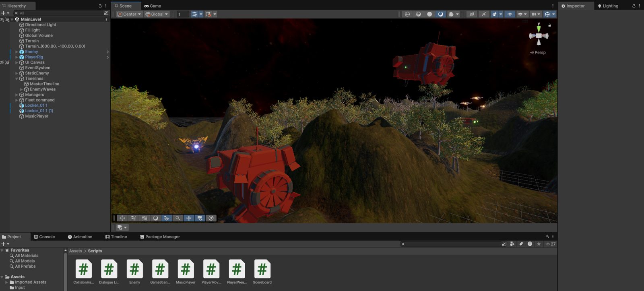Viewport: 644px width, 291px height.
Task: Toggle MainLevel scene visibility icon
Action: [x=2, y=19]
